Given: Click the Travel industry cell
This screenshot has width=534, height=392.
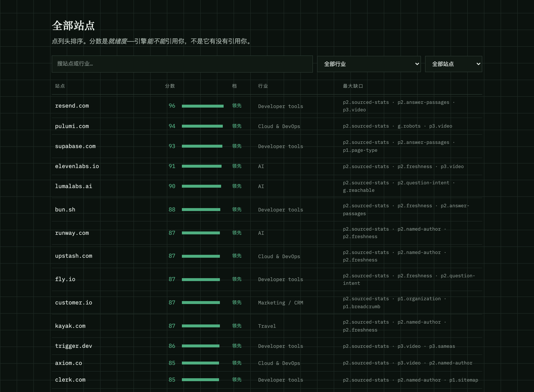Looking at the screenshot, I should tap(267, 326).
